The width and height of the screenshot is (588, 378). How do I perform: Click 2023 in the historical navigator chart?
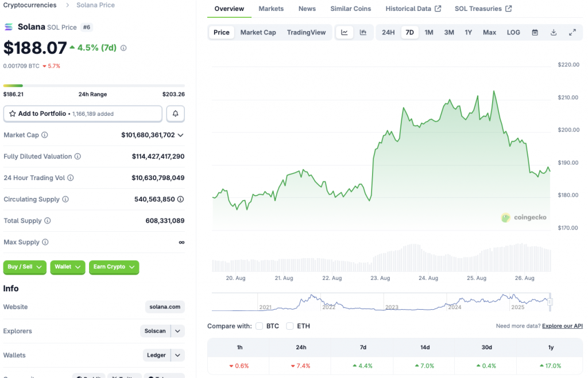(392, 307)
